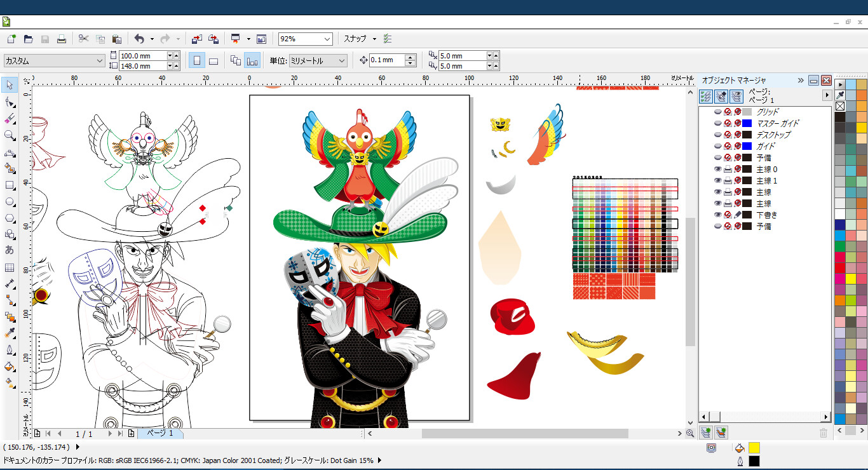868x470 pixels.
Task: Select the Zoom magnifier tool
Action: click(x=10, y=135)
